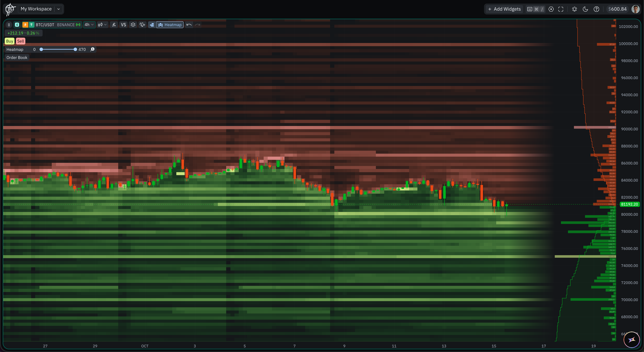Click the +212.19 · 0.26% price change badge

[23, 33]
